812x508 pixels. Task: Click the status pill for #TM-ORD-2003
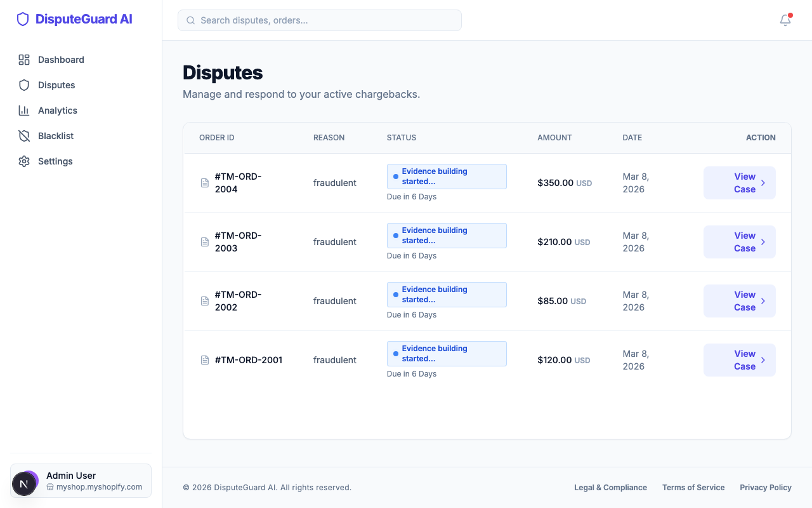click(447, 235)
